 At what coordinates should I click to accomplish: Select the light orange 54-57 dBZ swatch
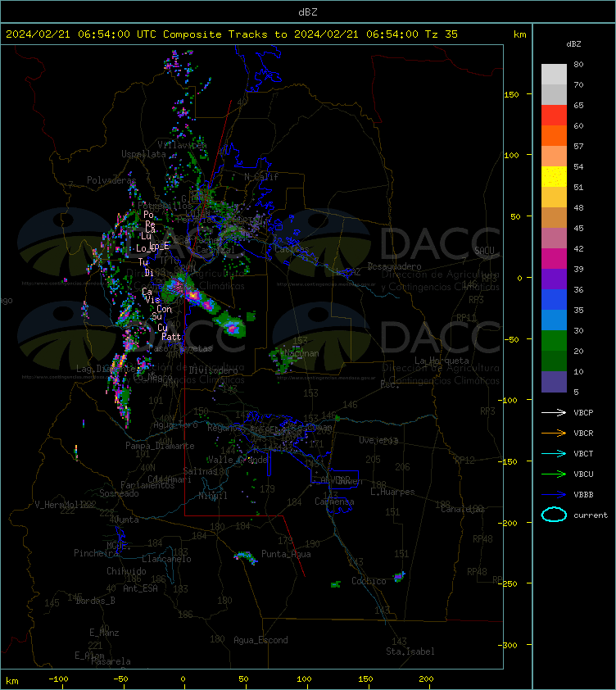coord(554,157)
